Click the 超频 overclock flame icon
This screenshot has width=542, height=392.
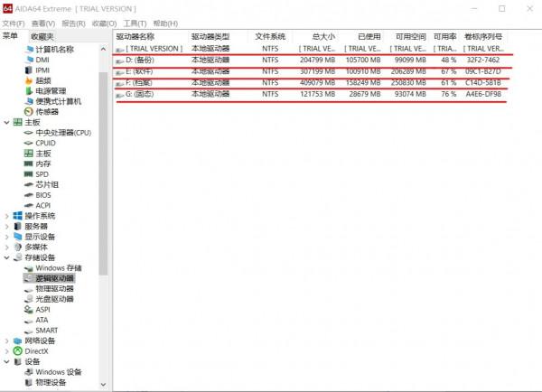[29, 80]
